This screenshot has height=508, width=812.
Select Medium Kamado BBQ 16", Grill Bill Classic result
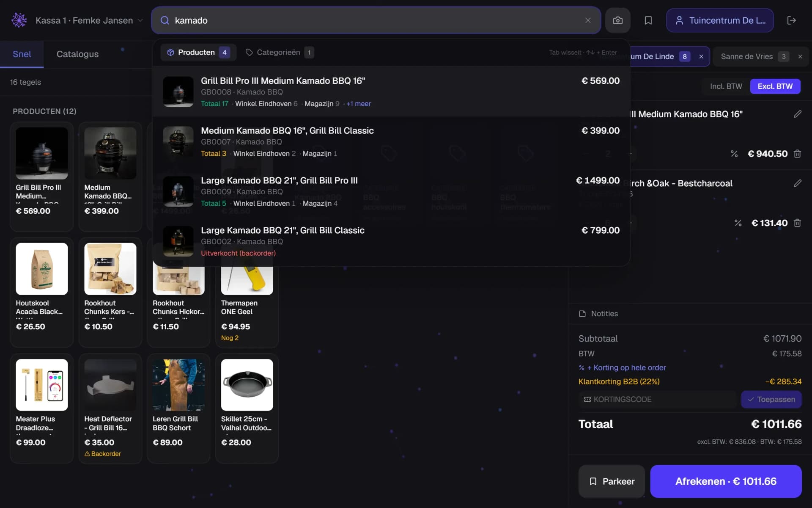click(x=391, y=141)
